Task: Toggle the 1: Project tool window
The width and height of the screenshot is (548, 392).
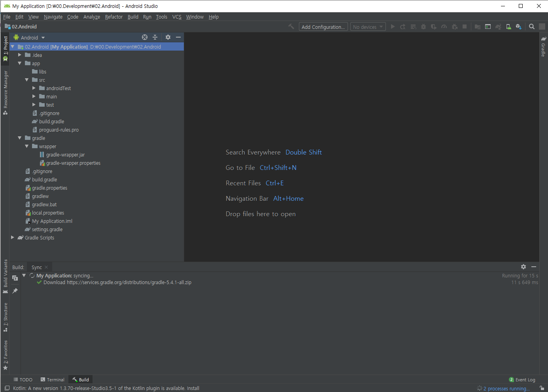Action: tap(5, 48)
